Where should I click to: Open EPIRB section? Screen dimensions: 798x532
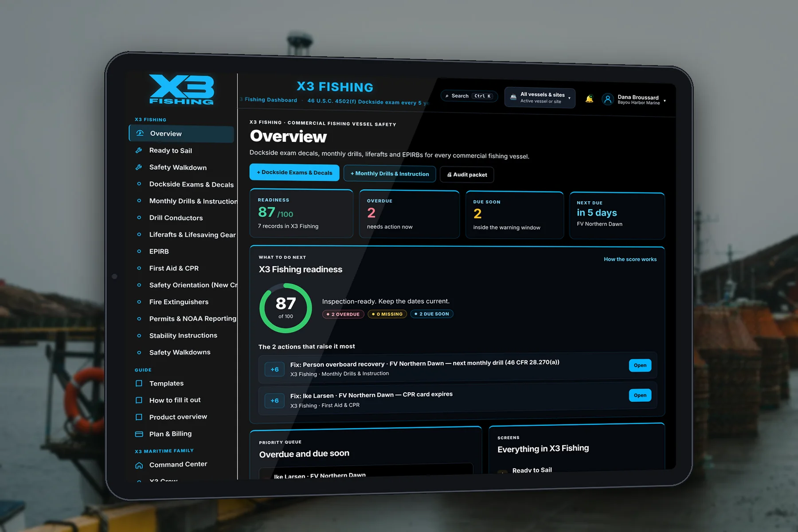pos(159,251)
